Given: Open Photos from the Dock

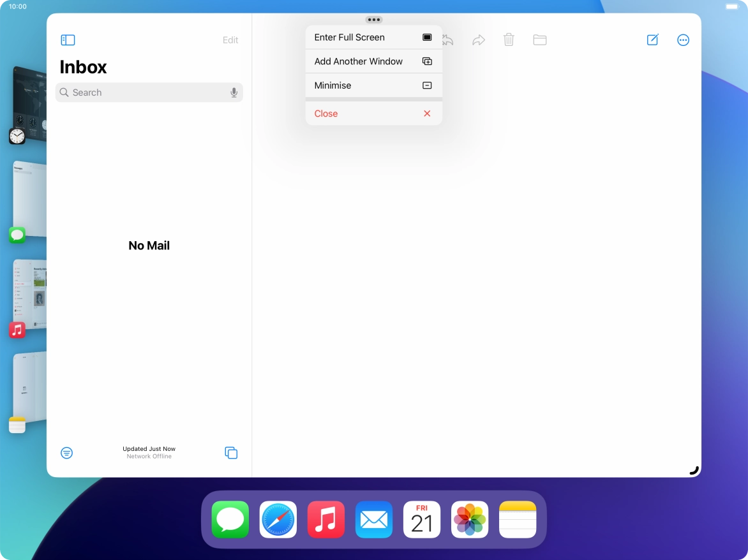Looking at the screenshot, I should pos(469,519).
